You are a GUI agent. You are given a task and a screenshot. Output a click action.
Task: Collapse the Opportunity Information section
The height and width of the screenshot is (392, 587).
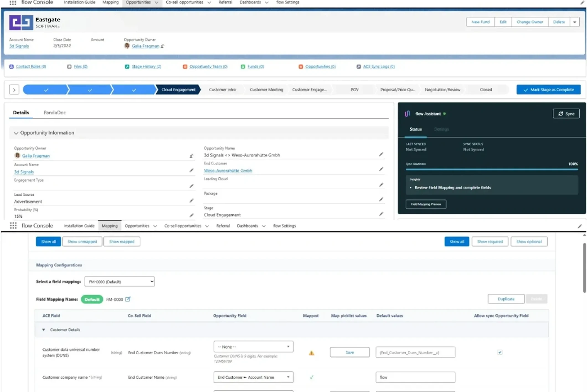pos(16,133)
